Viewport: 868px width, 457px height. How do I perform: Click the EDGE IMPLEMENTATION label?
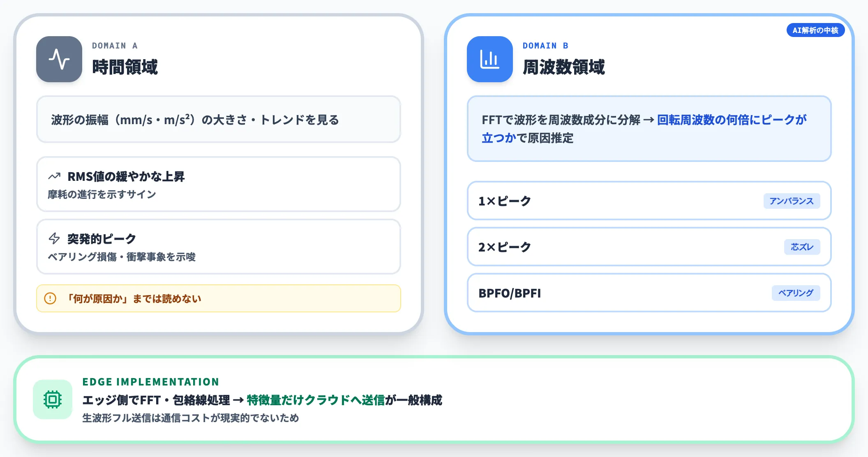[151, 382]
